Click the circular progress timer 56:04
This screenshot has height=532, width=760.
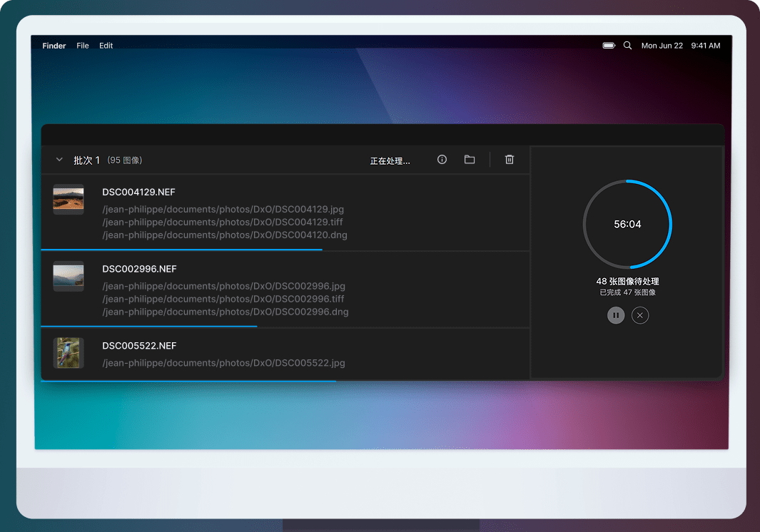tap(627, 224)
